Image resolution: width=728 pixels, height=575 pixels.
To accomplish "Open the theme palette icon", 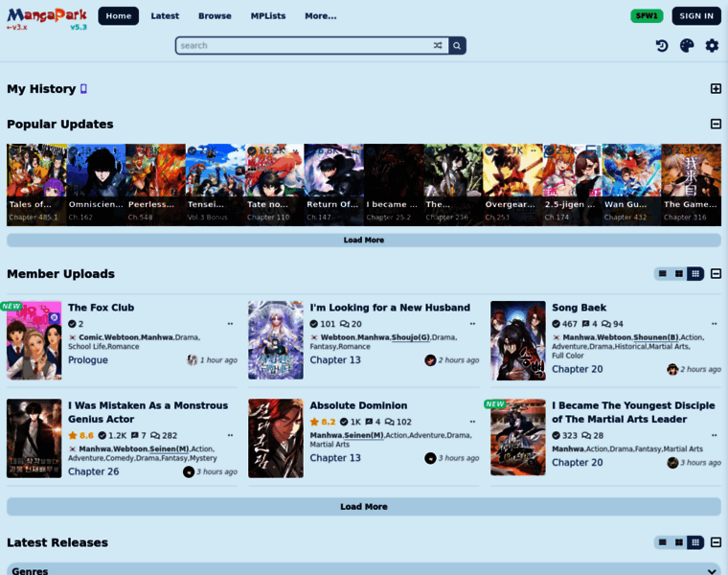I will click(687, 45).
